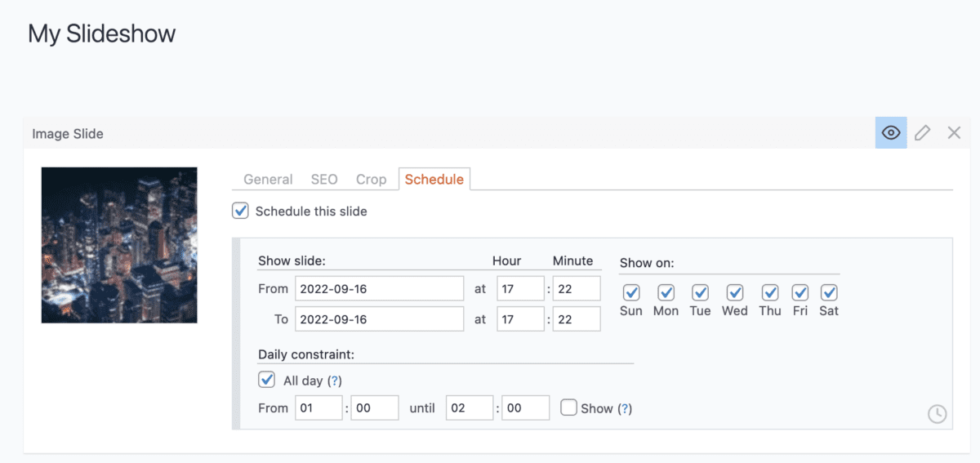
Task: Toggle slide visibility eye icon
Action: pyautogui.click(x=891, y=133)
